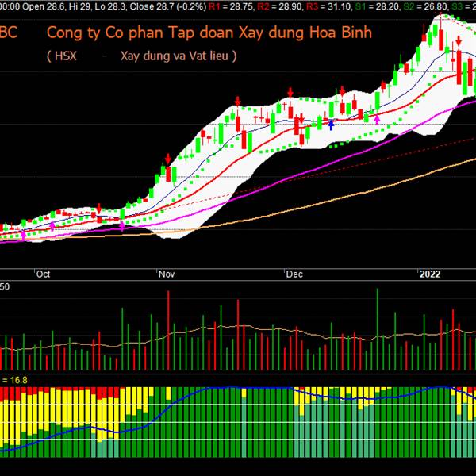Select the 'Nov' date axis label
476x476 pixels.
pyautogui.click(x=167, y=274)
